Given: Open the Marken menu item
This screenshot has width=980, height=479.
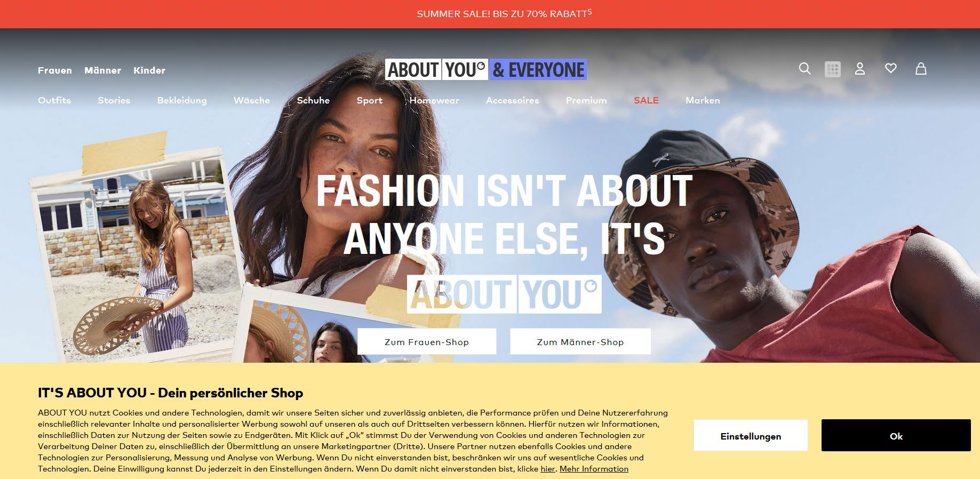Looking at the screenshot, I should [x=703, y=100].
